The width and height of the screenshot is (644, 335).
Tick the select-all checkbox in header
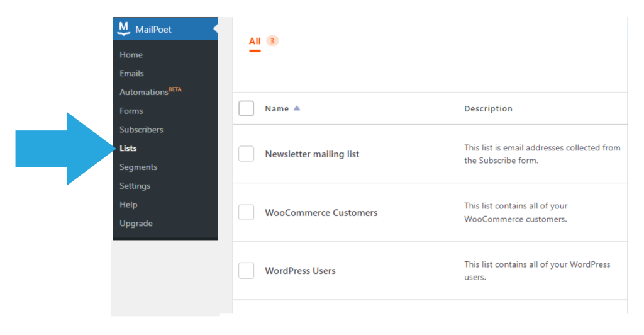(247, 108)
